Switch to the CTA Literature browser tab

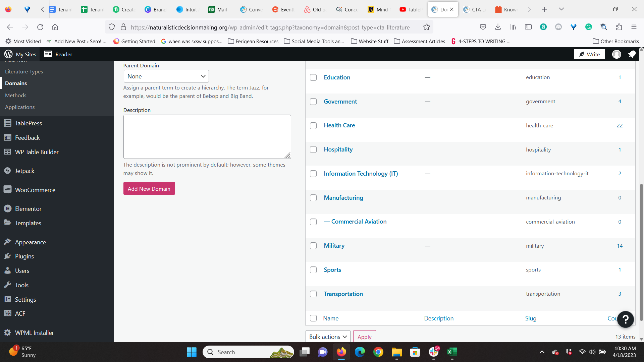(474, 9)
